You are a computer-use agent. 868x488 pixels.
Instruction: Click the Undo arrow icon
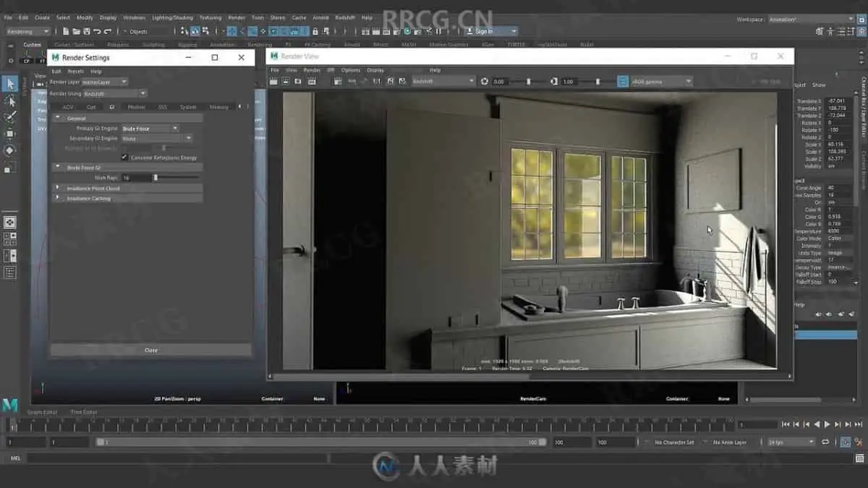tap(97, 31)
